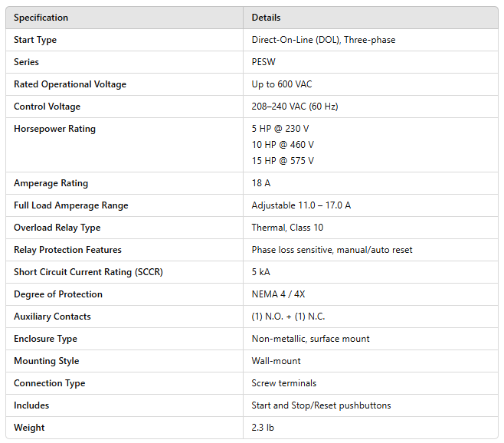The image size is (504, 443).
Task: Select the Up to 600 VAC value
Action: [x=282, y=84]
